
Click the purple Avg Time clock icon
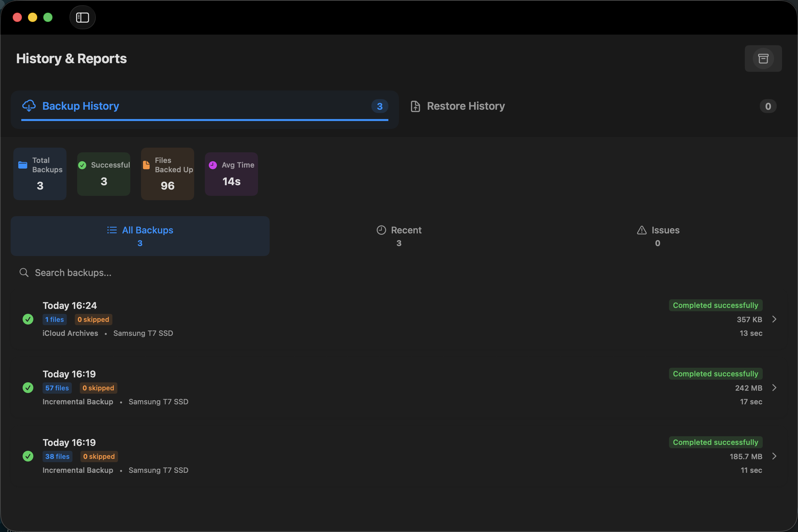coord(213,165)
